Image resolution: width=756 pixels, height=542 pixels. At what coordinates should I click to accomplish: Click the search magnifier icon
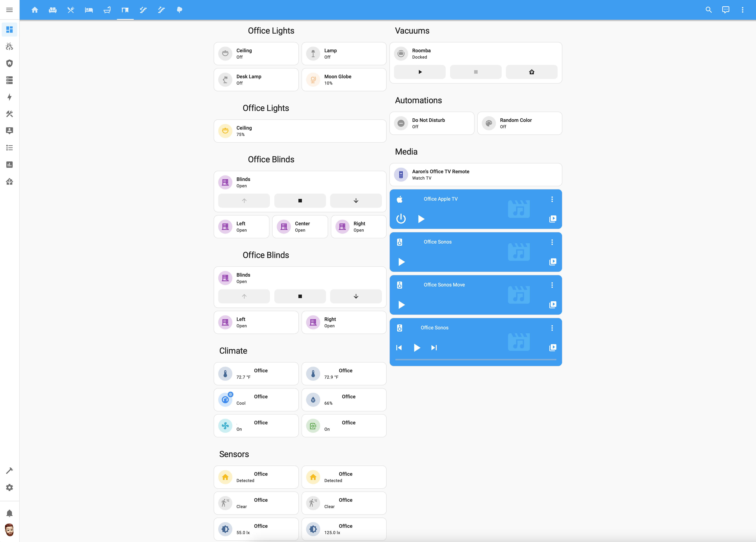(708, 10)
